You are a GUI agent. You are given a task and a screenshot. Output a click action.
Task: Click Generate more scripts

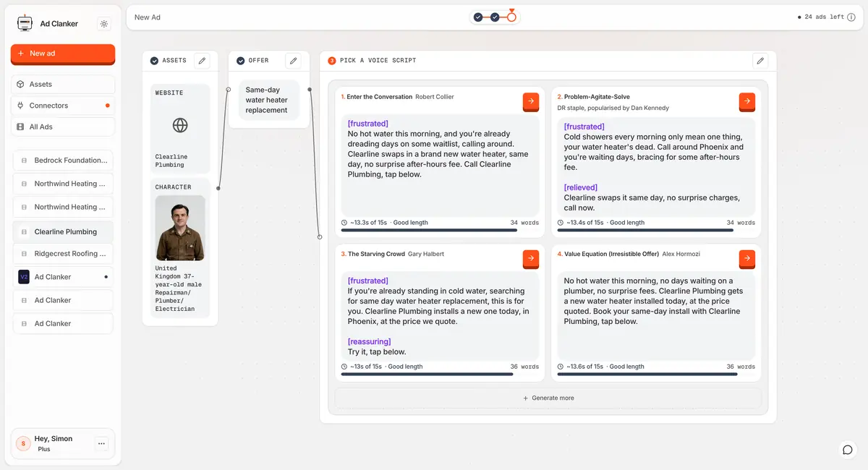pyautogui.click(x=548, y=398)
